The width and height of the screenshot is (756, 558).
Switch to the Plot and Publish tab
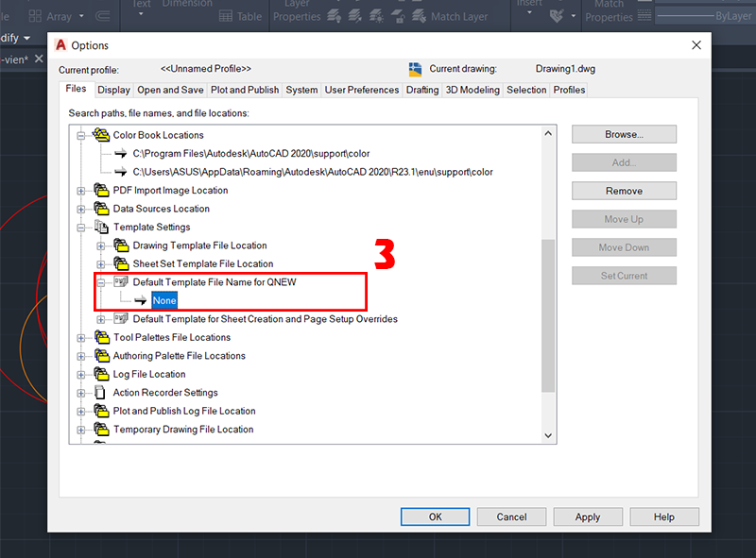(245, 90)
